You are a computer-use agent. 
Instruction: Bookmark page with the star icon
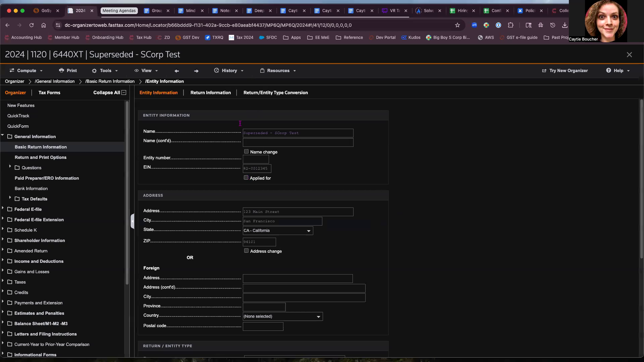coord(457,25)
